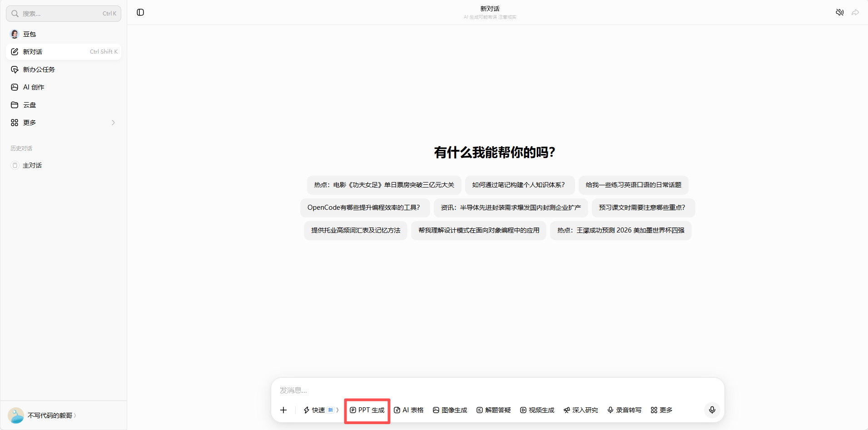This screenshot has height=430, width=868.
Task: Click the search magnifier icon
Action: (x=15, y=14)
